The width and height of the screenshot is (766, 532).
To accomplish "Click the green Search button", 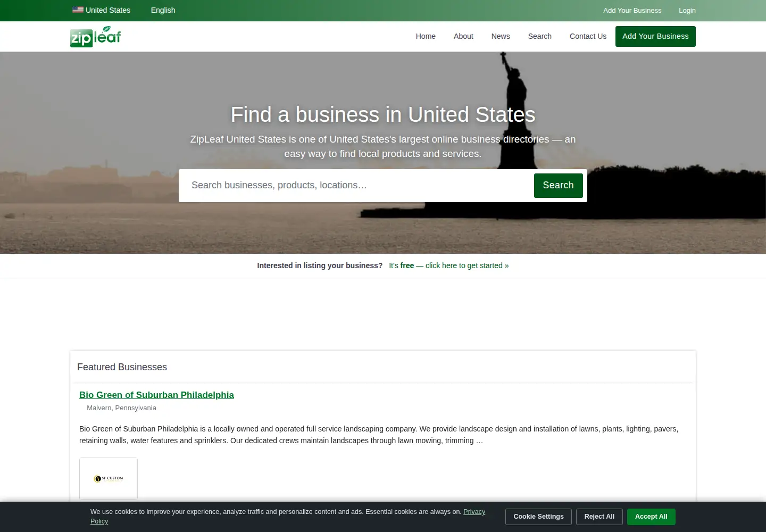I will pos(558,185).
